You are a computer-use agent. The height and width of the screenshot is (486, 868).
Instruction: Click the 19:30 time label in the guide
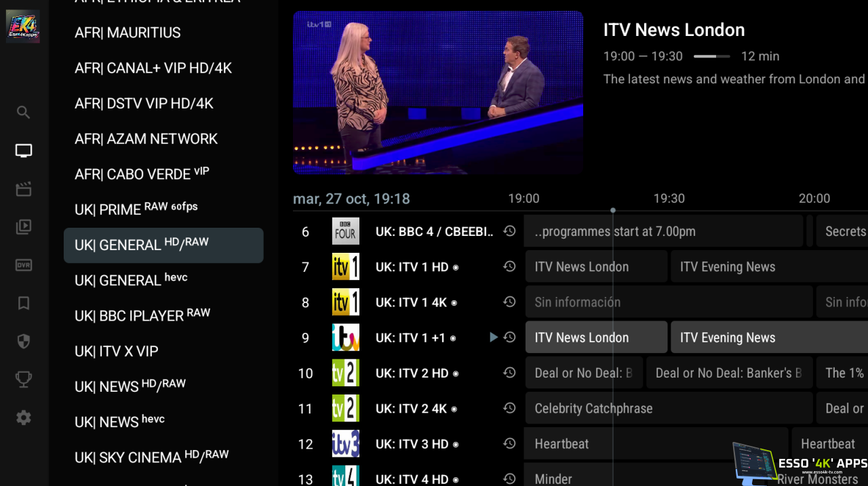pos(669,199)
